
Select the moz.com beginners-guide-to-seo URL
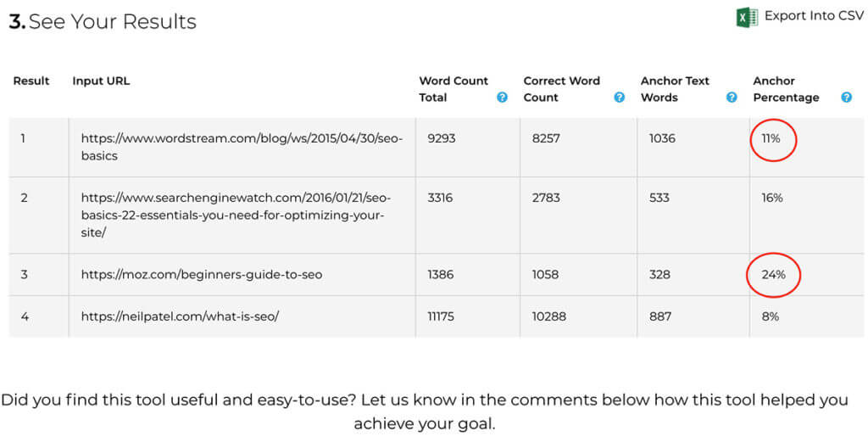[202, 275]
